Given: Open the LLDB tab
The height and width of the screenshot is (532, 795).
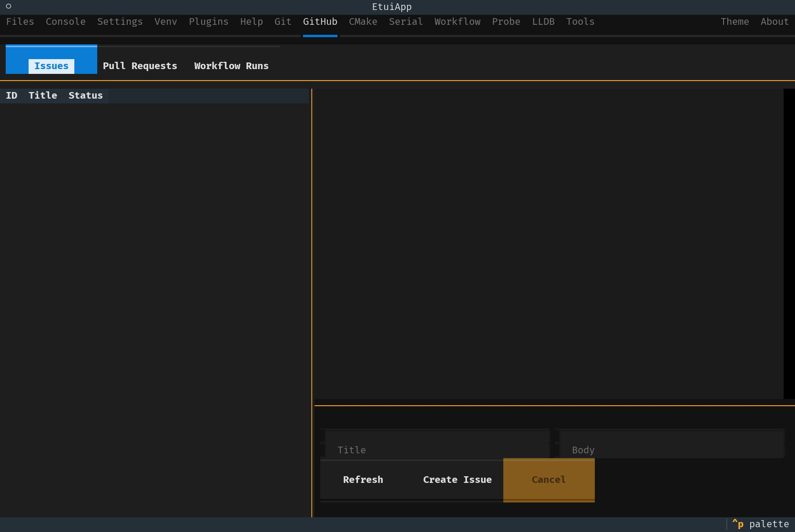Looking at the screenshot, I should [543, 21].
